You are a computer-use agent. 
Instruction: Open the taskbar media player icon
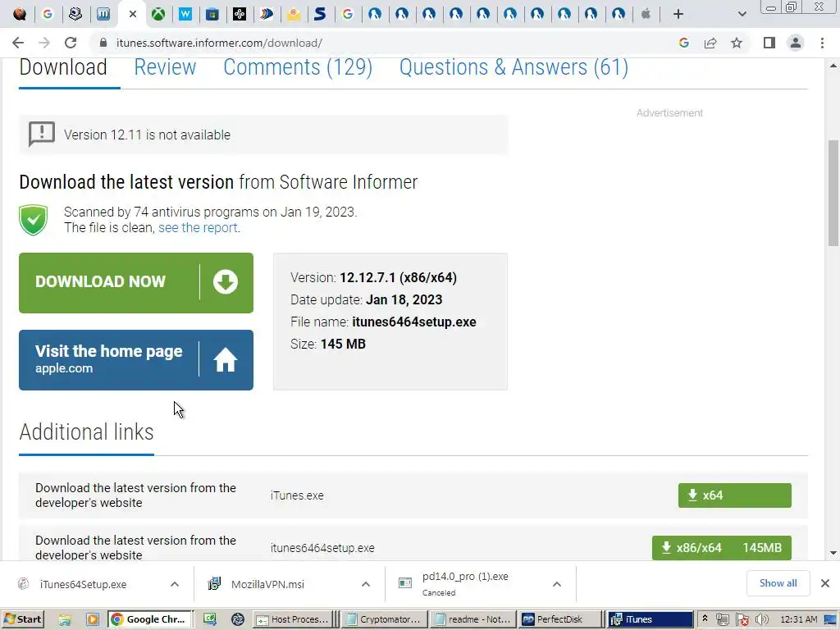pos(92,620)
